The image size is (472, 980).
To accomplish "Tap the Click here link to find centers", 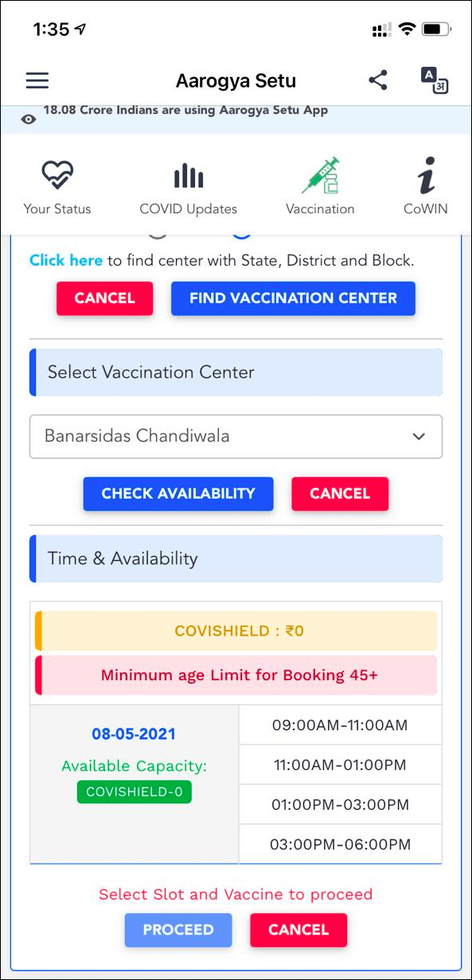I will coord(65,259).
